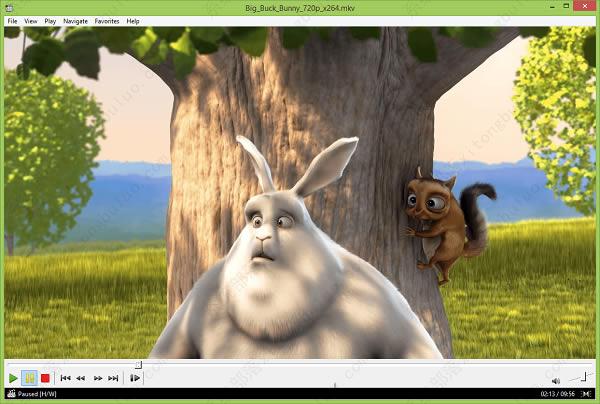Skip to the previous file
Image resolution: width=600 pixels, height=404 pixels.
65,378
